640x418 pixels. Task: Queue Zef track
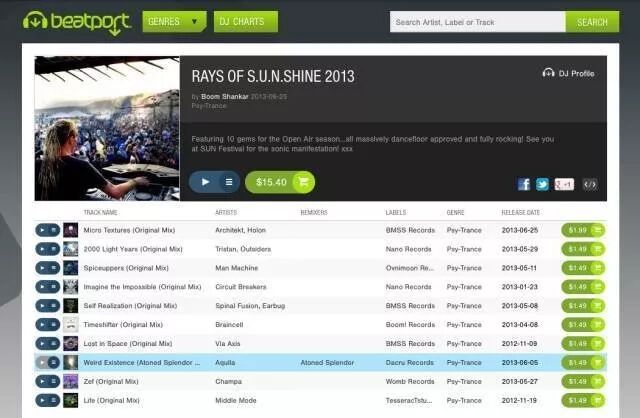click(x=53, y=381)
